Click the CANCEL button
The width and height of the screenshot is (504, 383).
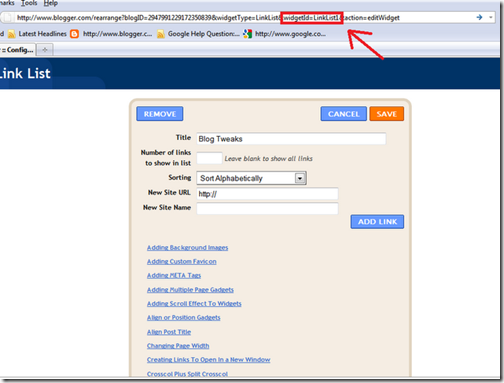click(x=344, y=114)
